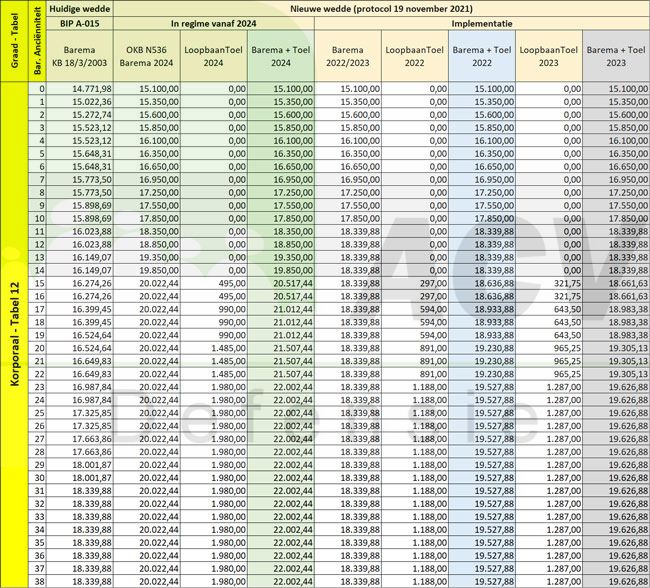Click '643,50' in anciënniteit row 17
650x588 pixels.
(567, 309)
